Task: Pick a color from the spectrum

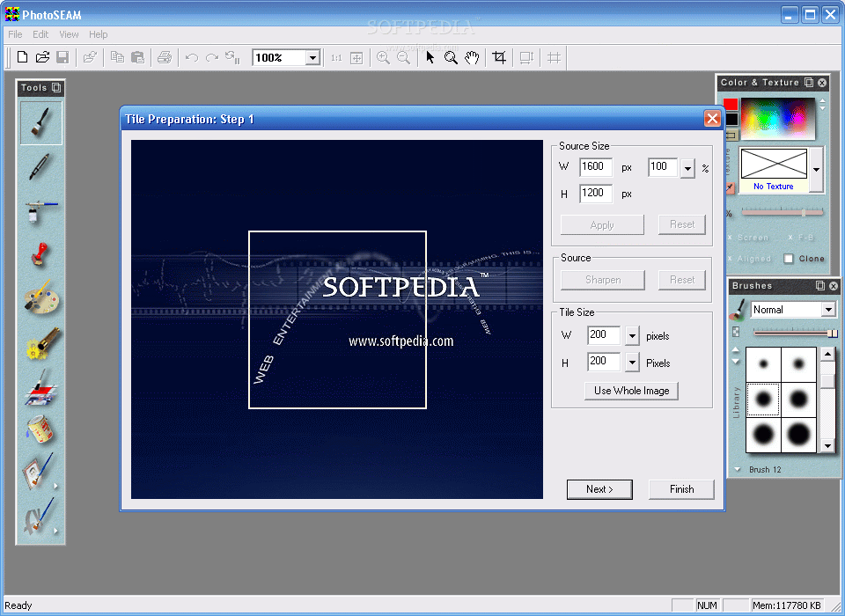Action: (x=777, y=117)
